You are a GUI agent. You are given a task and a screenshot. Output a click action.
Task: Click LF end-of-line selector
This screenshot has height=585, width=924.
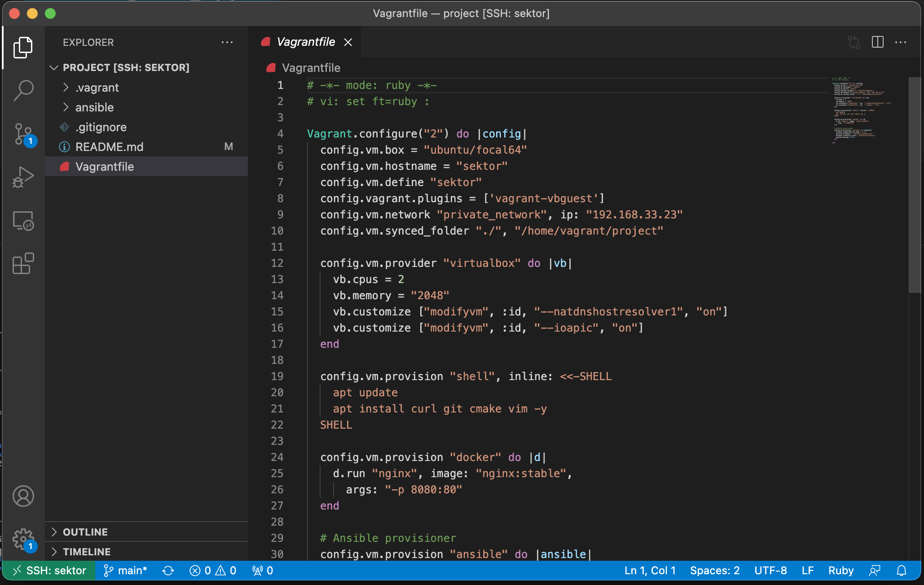[807, 571]
